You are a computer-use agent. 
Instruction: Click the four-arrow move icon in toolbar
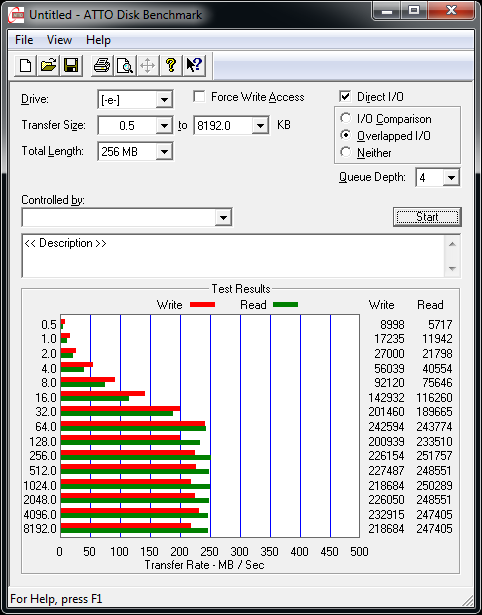[147, 65]
